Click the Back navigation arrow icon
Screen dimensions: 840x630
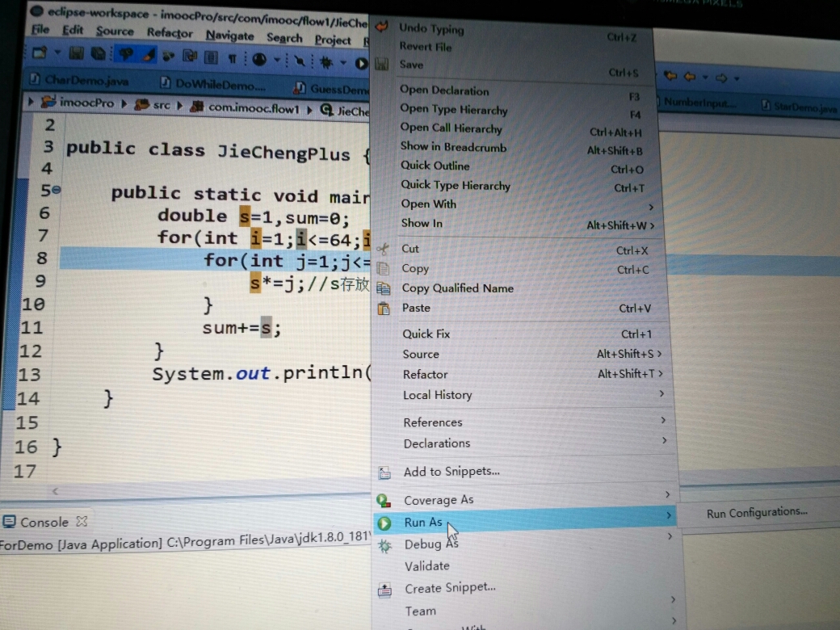click(690, 78)
